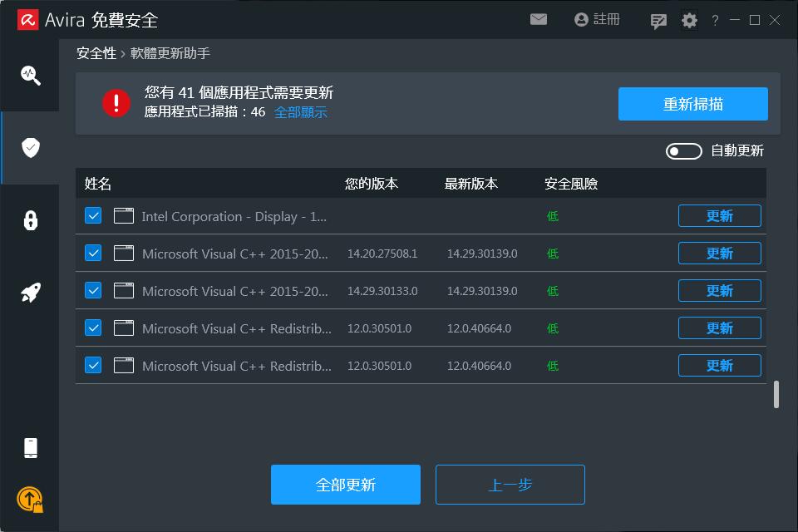Image resolution: width=798 pixels, height=532 pixels.
Task: Click the 安全性 breadcrumb
Action: 96,53
